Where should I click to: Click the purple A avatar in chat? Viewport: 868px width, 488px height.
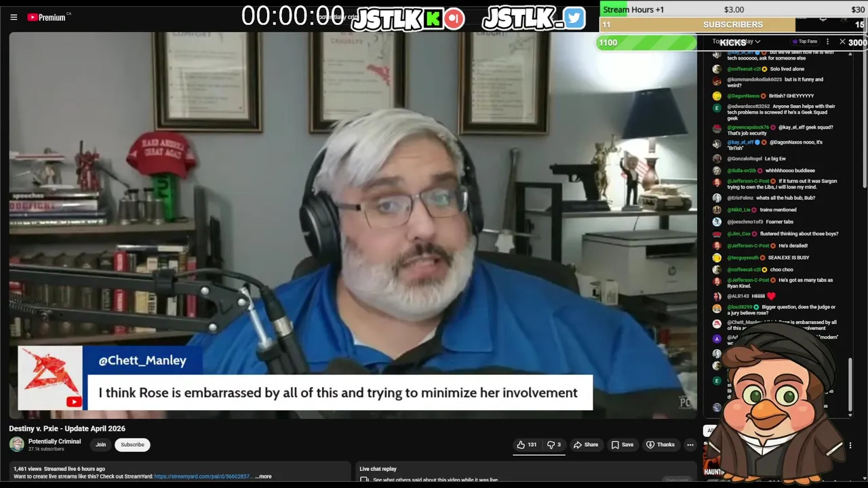coord(717,338)
